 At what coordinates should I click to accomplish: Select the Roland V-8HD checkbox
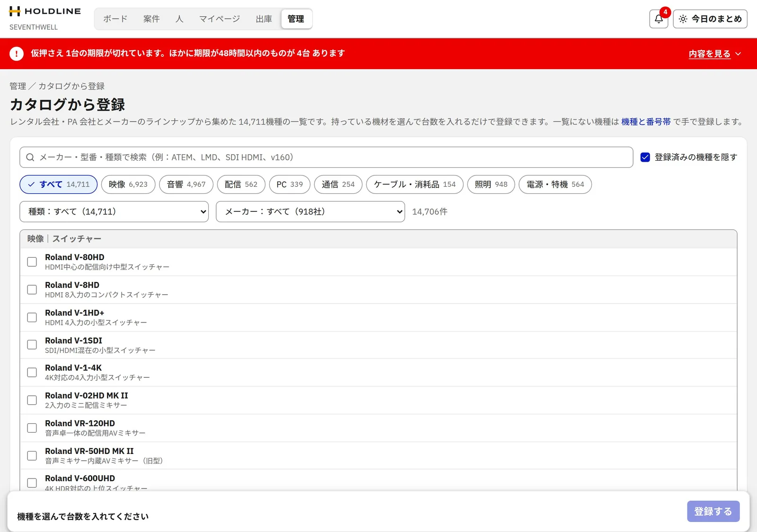click(x=32, y=289)
